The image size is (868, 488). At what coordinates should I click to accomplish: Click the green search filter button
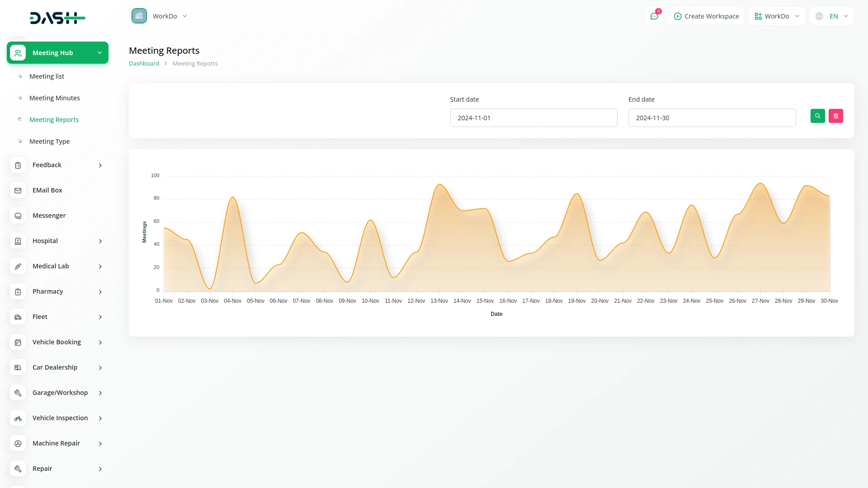pyautogui.click(x=817, y=116)
